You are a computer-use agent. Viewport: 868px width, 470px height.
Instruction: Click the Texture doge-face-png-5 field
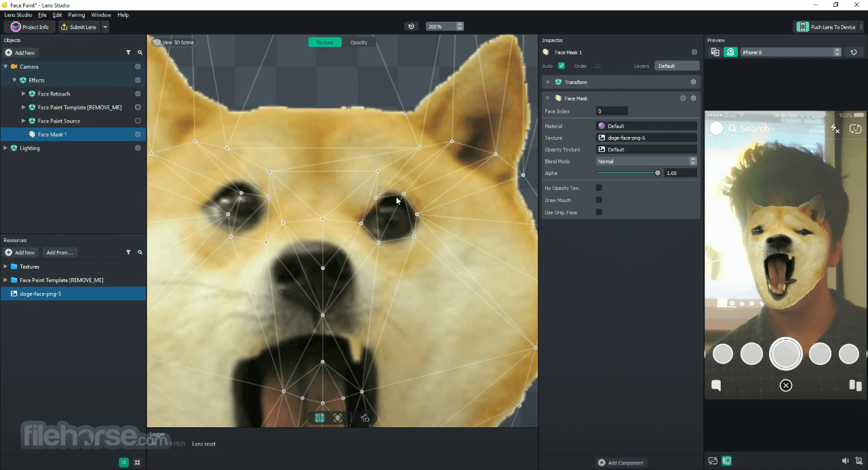(x=646, y=138)
